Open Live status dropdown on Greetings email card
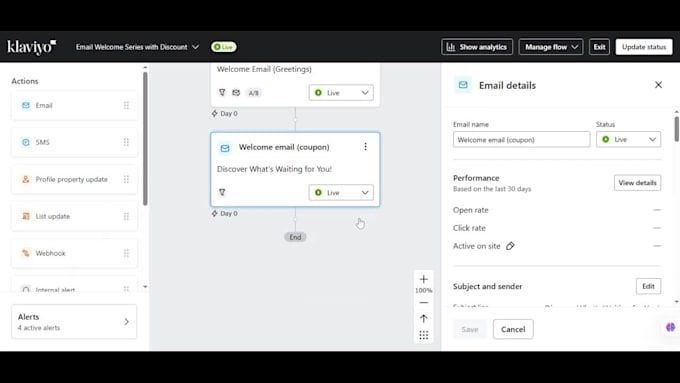The height and width of the screenshot is (383, 680). 341,92
